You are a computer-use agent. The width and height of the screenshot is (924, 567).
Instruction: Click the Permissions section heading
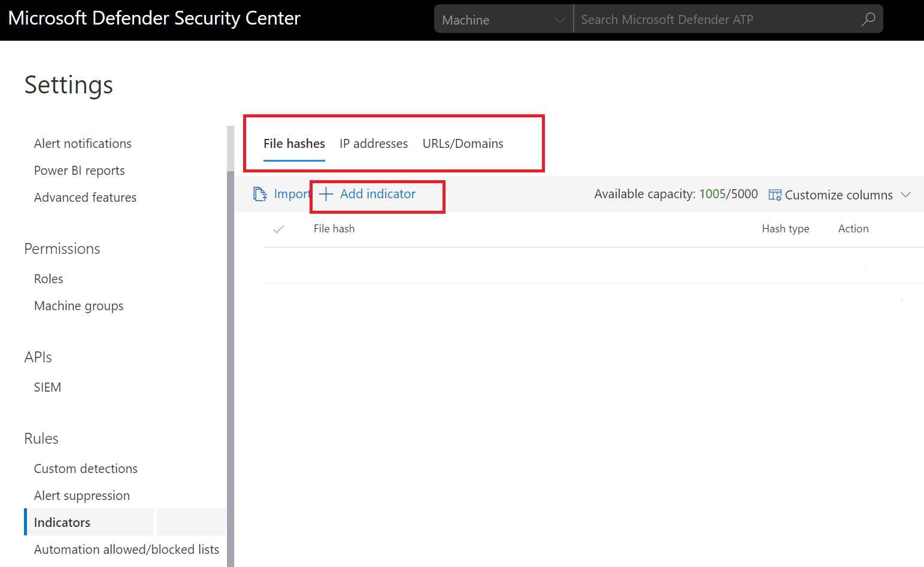62,249
